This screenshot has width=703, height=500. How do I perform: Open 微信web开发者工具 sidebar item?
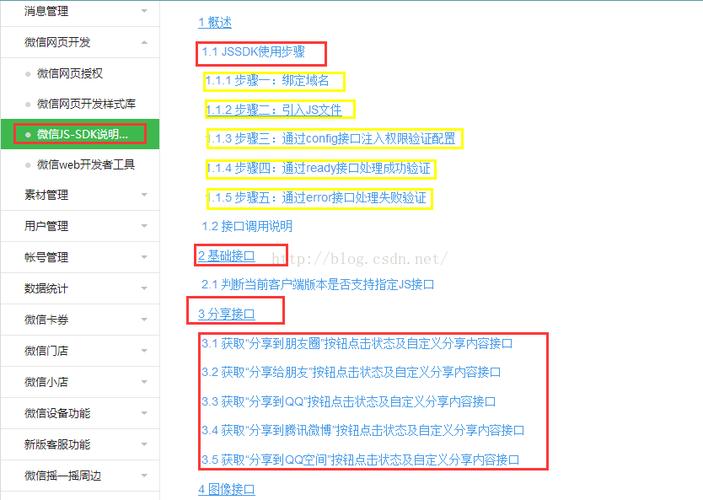(86, 164)
